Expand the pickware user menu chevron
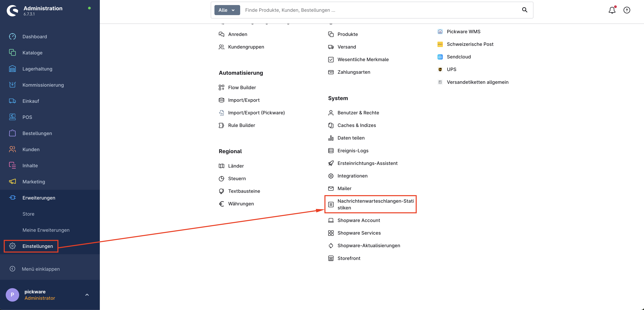Image resolution: width=644 pixels, height=310 pixels. click(x=87, y=295)
